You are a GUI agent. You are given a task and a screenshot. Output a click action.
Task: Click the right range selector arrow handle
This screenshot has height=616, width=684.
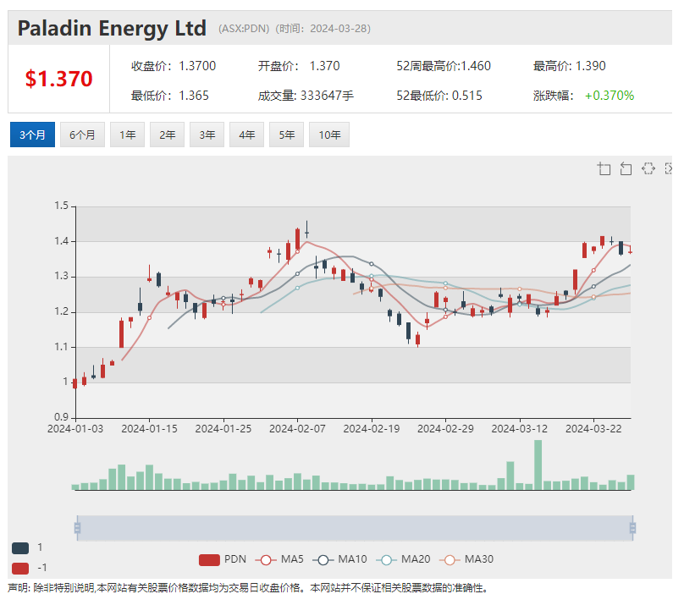(x=632, y=526)
